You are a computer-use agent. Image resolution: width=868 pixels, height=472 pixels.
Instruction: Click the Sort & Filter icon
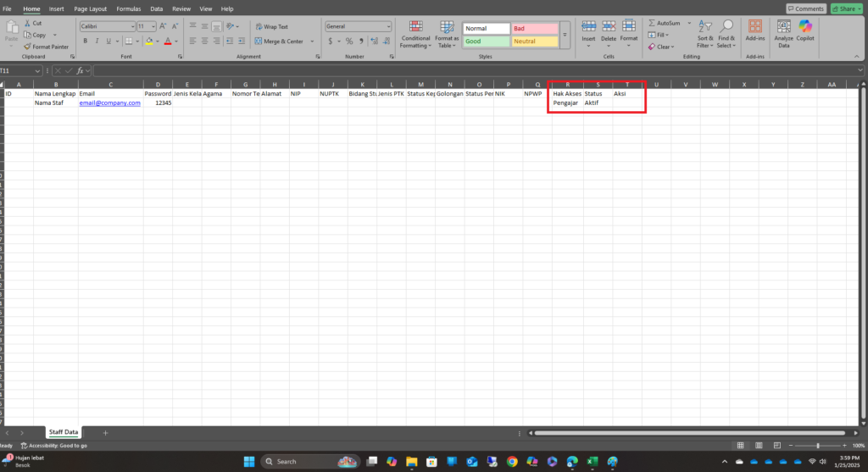[705, 34]
